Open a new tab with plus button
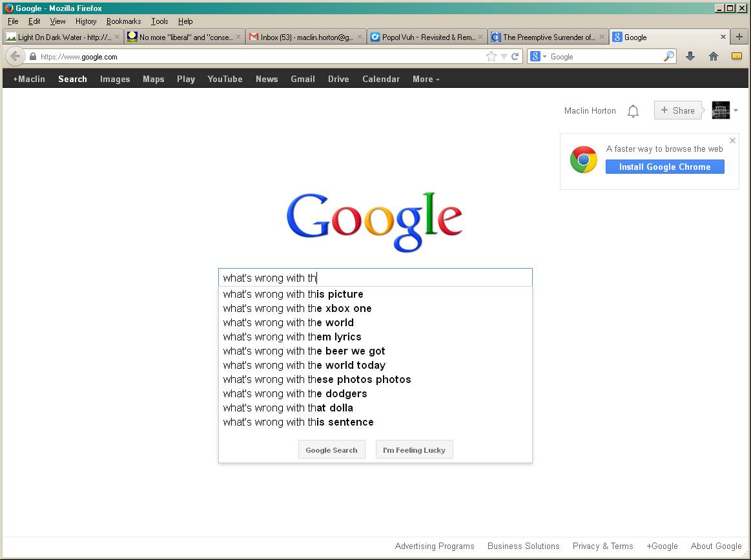Image resolution: width=751 pixels, height=560 pixels. [739, 37]
